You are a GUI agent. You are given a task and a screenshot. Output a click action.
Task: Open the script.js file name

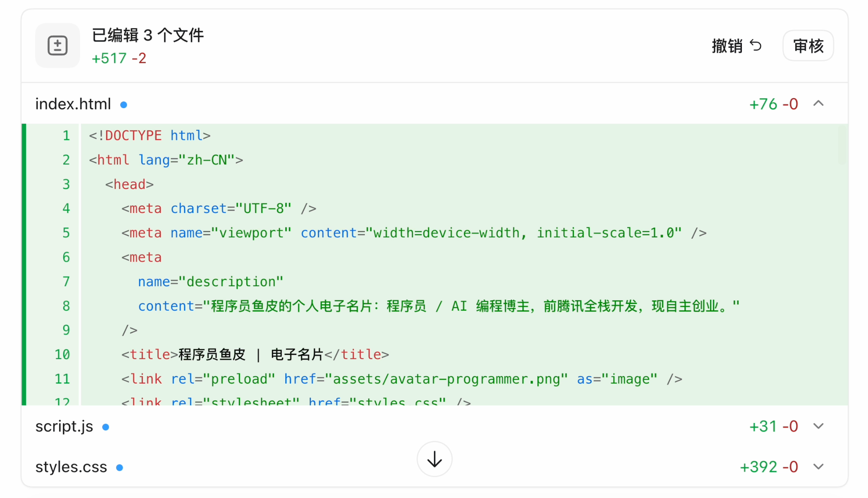tap(64, 426)
